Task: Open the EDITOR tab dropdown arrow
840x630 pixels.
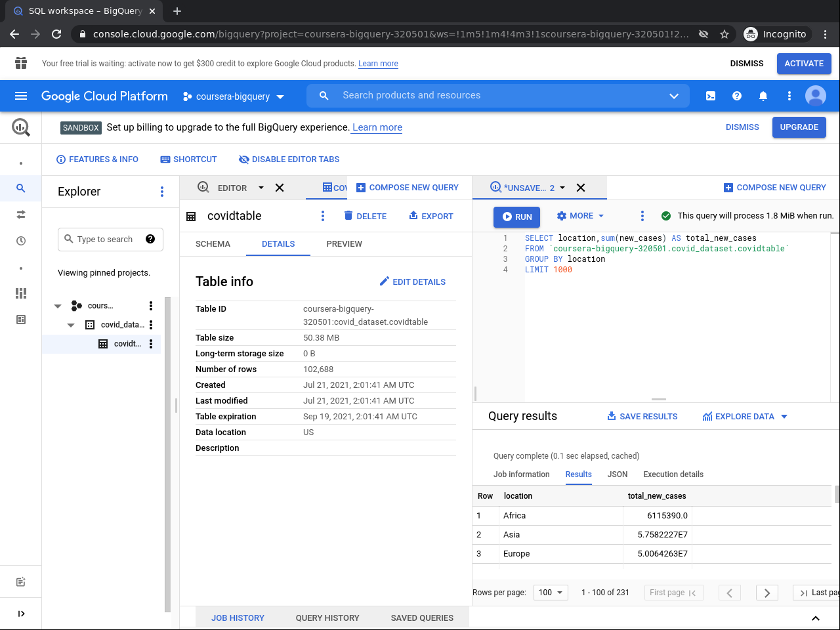Action: click(261, 188)
